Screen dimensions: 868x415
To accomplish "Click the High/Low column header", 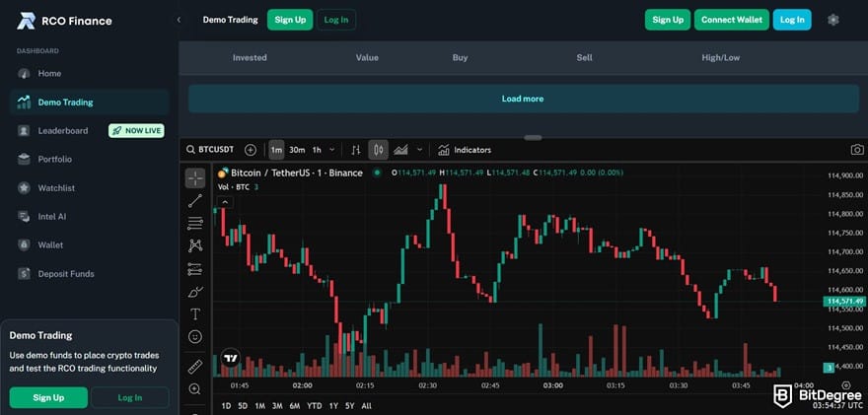I will click(721, 57).
